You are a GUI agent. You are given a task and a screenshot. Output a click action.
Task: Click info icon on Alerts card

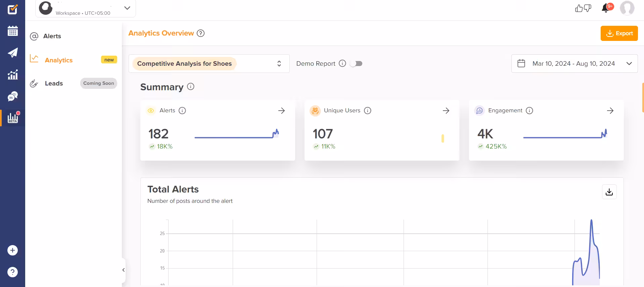(182, 110)
